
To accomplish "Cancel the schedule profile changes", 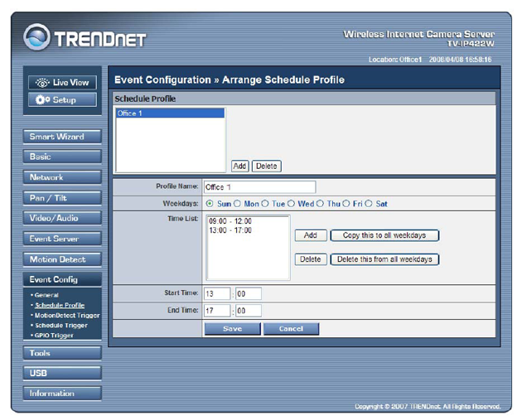I will 292,329.
